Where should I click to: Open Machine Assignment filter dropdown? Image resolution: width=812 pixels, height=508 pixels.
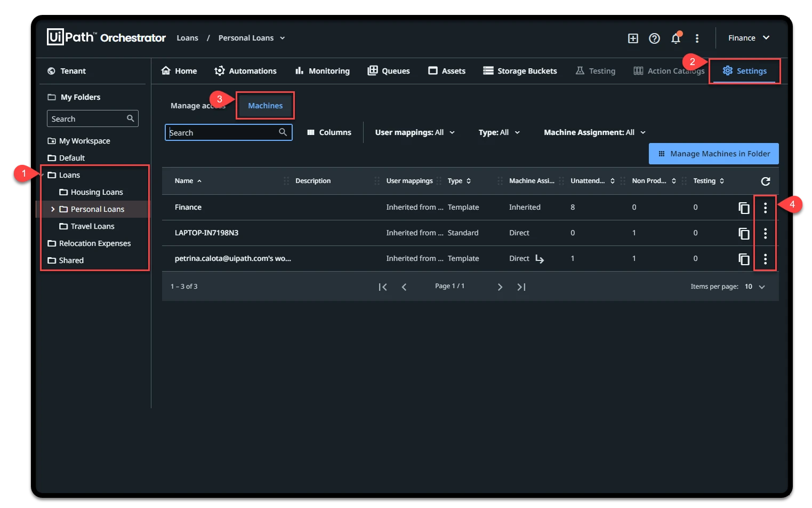594,132
